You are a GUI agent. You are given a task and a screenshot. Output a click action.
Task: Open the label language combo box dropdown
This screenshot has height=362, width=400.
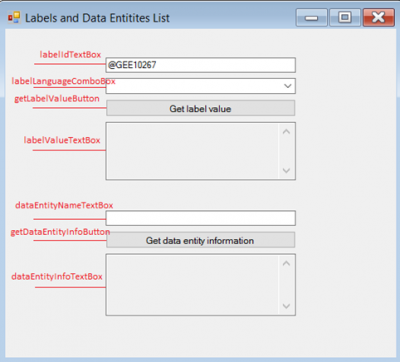288,86
